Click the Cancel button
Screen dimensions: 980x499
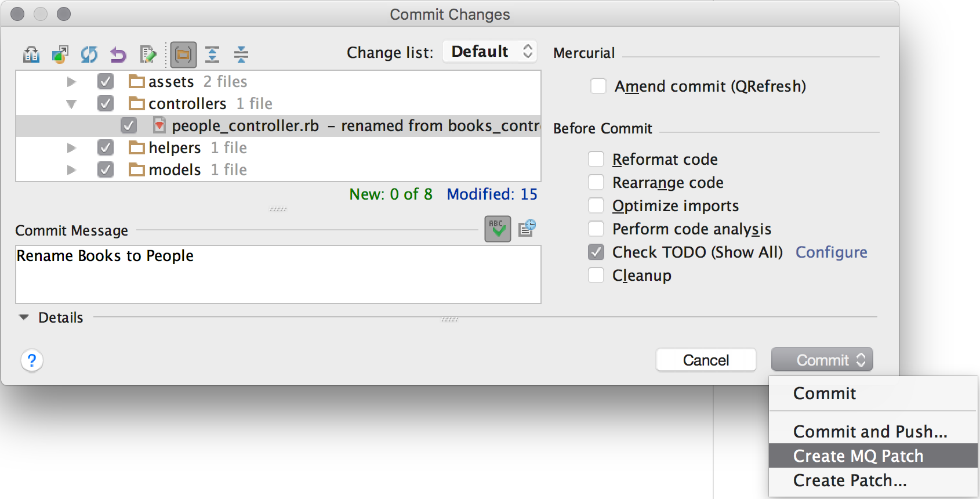point(706,360)
